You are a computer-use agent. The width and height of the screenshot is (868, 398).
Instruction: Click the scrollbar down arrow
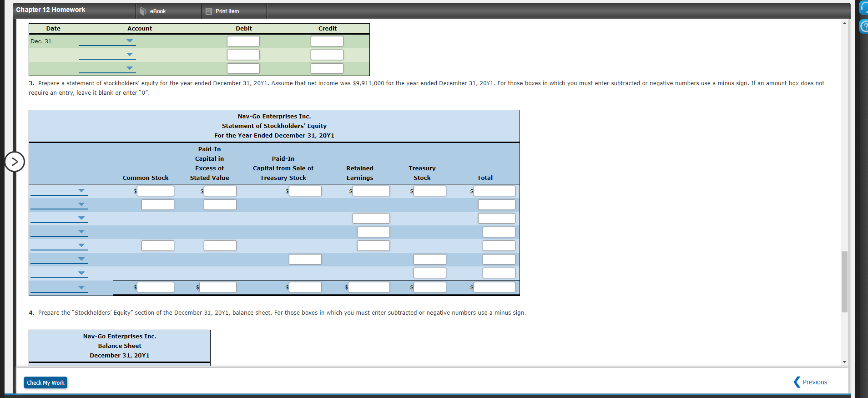[x=844, y=362]
